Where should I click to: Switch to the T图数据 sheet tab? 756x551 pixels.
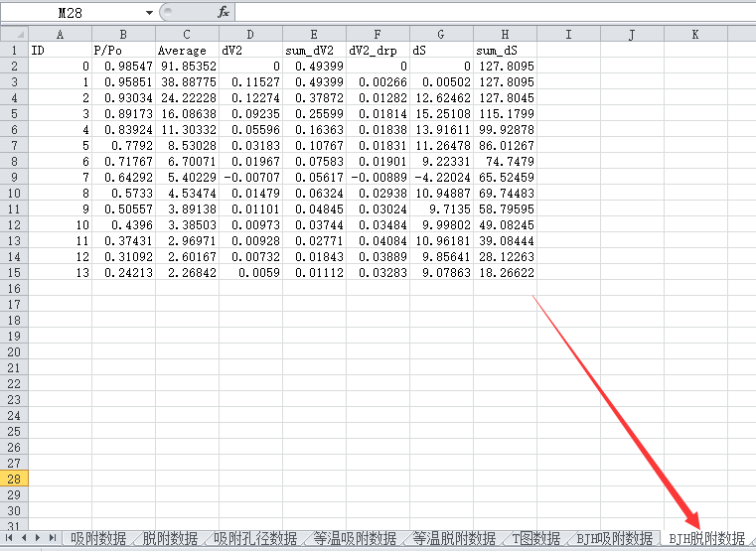536,538
